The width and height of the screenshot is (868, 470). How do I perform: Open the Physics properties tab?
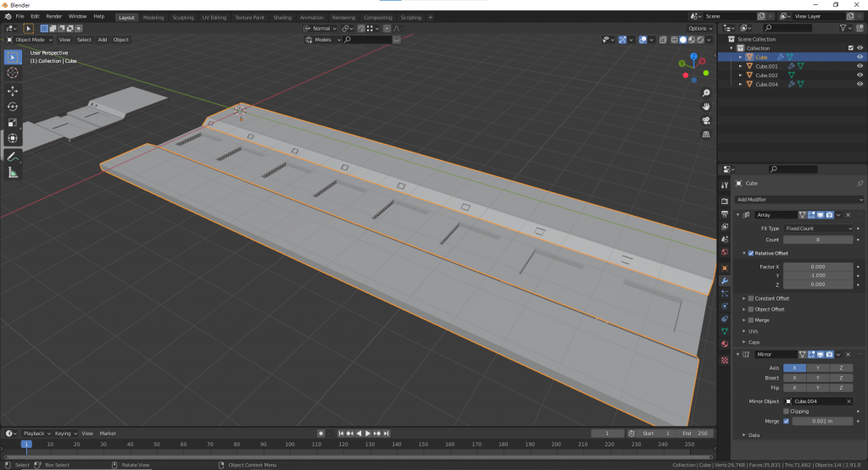tap(725, 307)
